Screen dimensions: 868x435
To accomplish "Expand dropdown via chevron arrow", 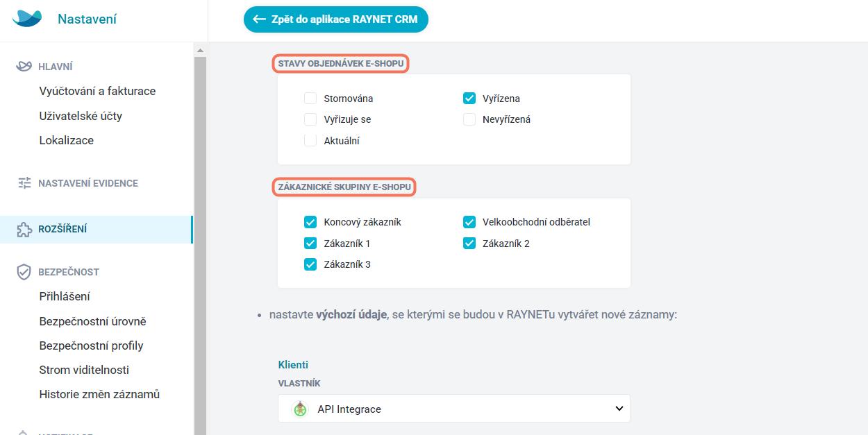I will (619, 409).
